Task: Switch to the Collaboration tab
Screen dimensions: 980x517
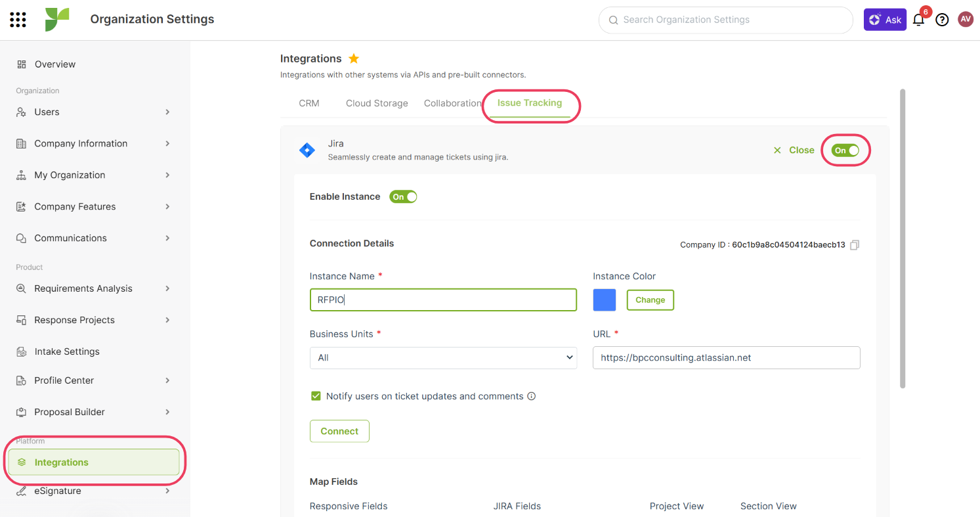Action: [453, 104]
